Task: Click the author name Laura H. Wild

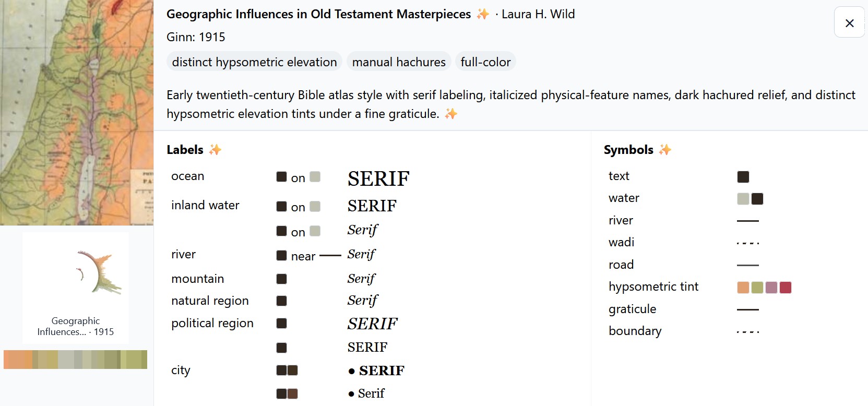Action: (538, 14)
